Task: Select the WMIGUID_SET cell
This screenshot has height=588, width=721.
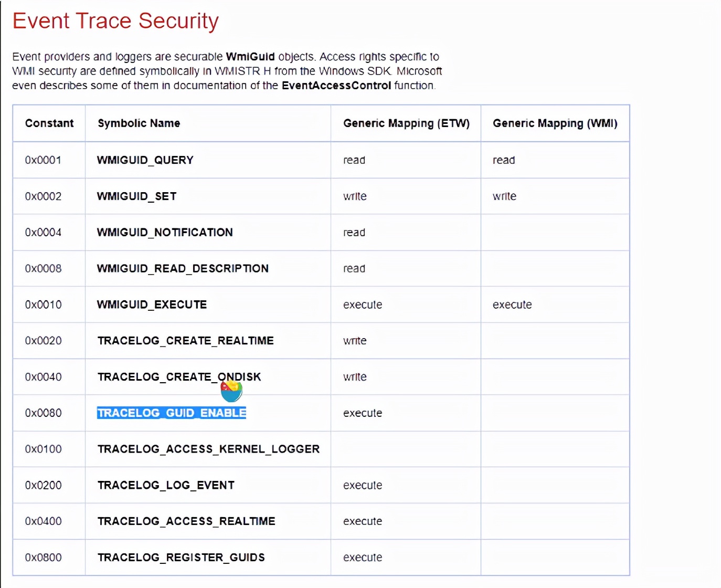Action: click(136, 196)
